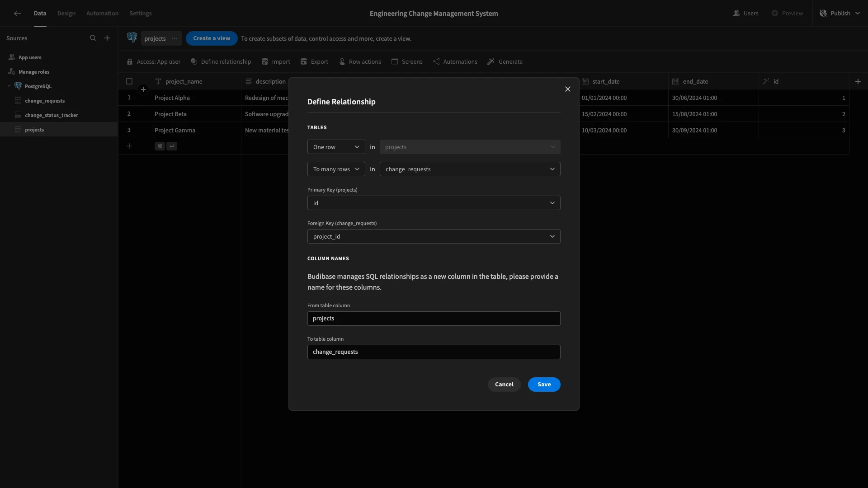
Task: Click the 30/06/2024 01:00 end date cell
Action: tap(713, 98)
